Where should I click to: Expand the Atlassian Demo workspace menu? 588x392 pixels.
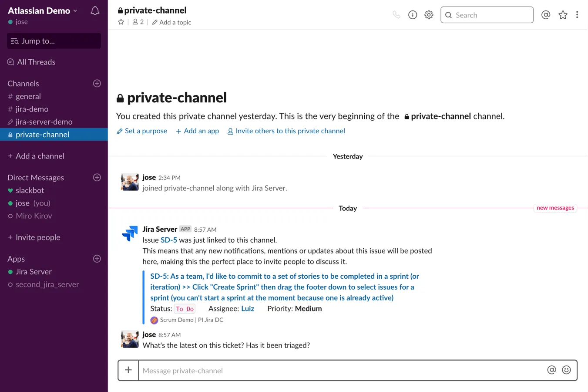pos(42,10)
